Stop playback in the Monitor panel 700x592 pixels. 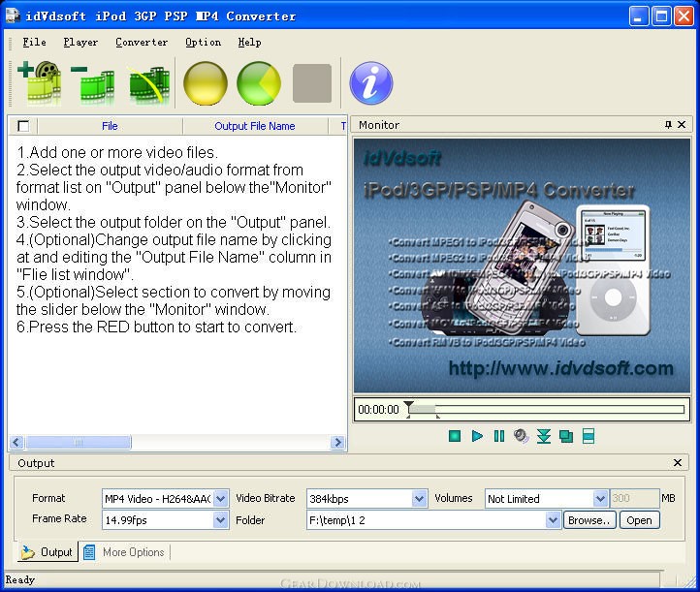coord(455,436)
